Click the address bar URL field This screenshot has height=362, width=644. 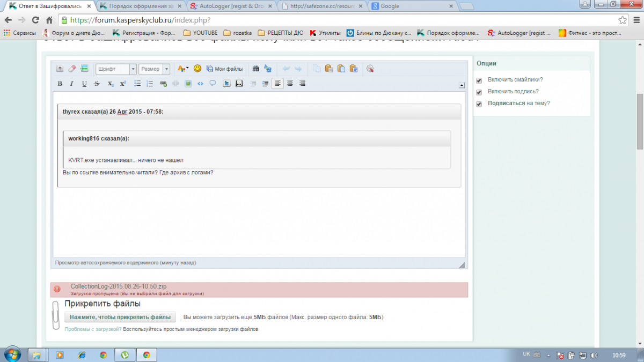[x=343, y=20]
